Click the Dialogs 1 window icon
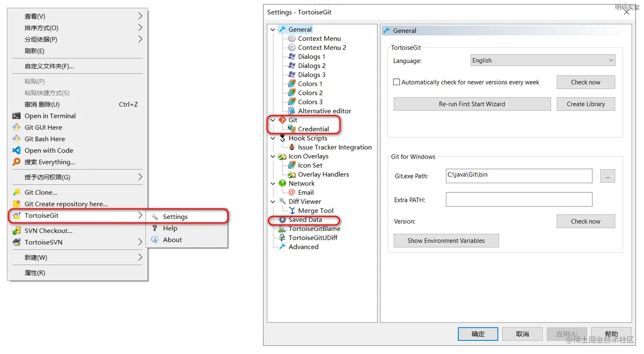Viewport: 644px width, 354px height. tap(292, 57)
